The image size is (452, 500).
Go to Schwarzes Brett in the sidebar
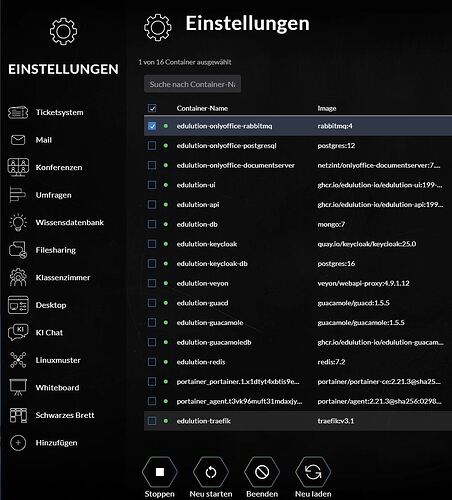tap(65, 415)
